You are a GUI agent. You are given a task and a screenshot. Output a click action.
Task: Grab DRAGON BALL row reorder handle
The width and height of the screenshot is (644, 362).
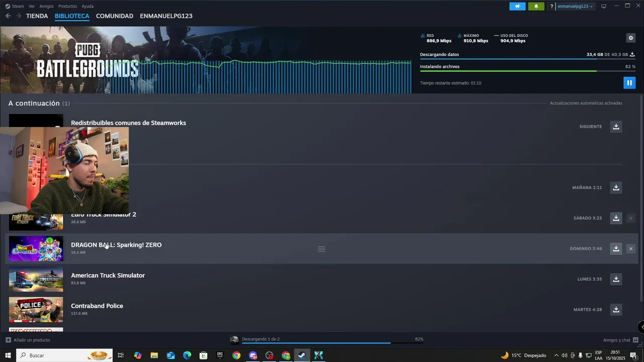[321, 249]
